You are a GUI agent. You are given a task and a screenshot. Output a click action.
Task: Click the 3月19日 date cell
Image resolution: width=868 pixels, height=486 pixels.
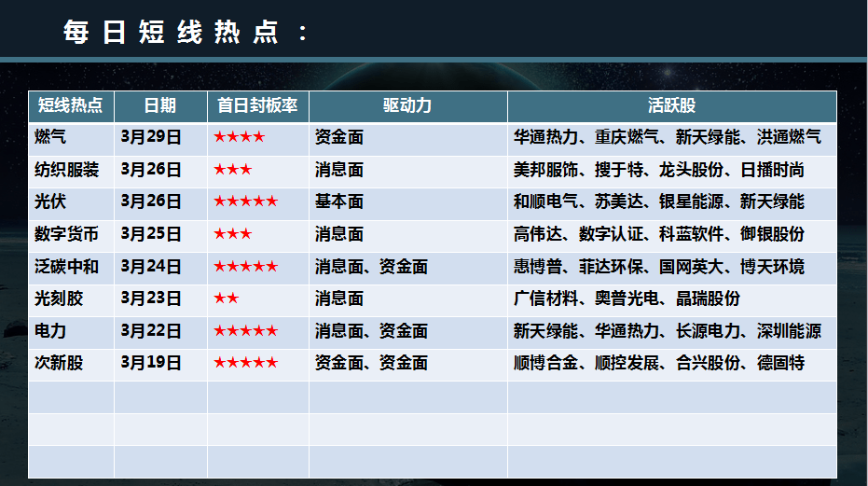click(160, 363)
